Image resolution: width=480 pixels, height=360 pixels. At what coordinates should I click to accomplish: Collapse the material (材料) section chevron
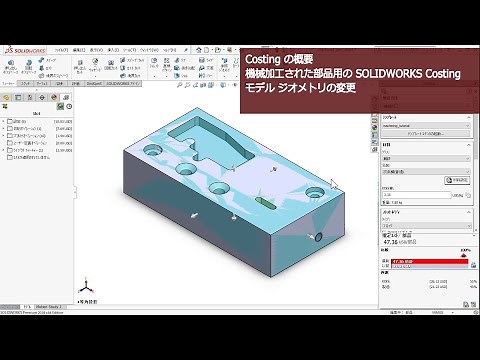468,145
